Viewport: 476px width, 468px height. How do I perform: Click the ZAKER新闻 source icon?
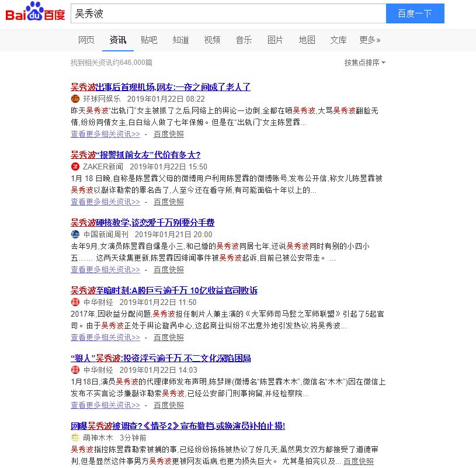point(75,167)
